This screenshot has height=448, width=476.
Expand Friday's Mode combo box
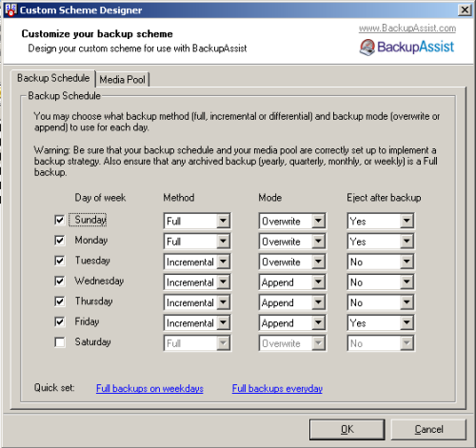click(x=292, y=322)
